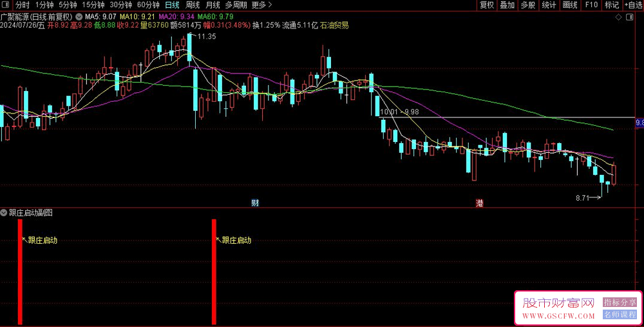Switch to 5分钟 period

pos(68,5)
